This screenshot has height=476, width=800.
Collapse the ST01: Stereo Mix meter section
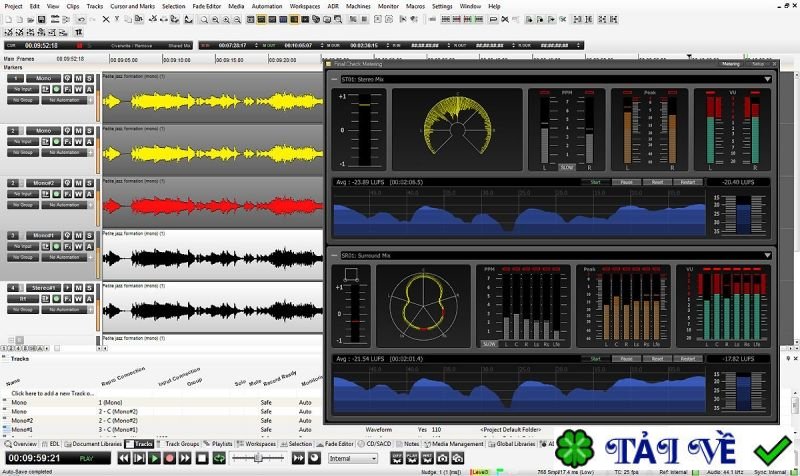tap(334, 80)
